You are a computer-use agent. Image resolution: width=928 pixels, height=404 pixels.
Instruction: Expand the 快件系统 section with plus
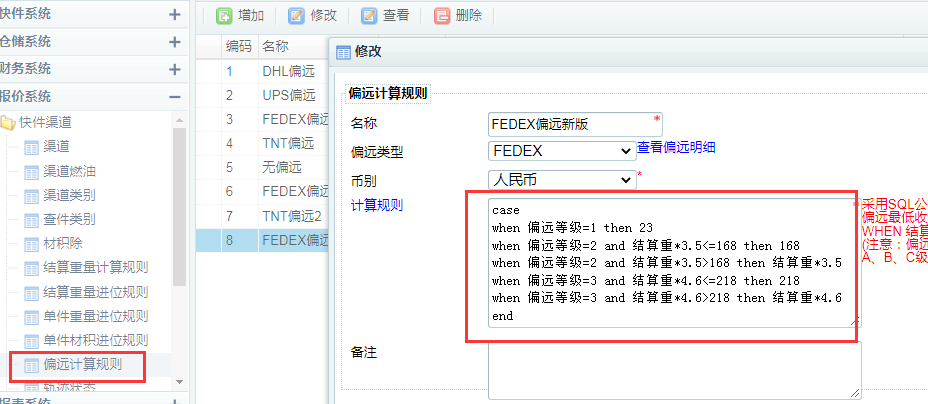click(175, 14)
